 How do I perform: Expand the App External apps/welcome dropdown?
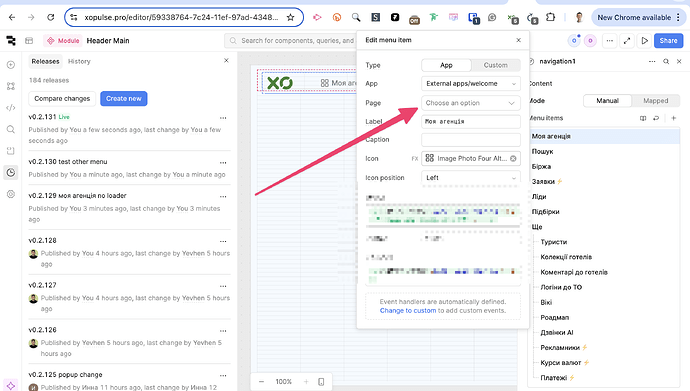470,84
